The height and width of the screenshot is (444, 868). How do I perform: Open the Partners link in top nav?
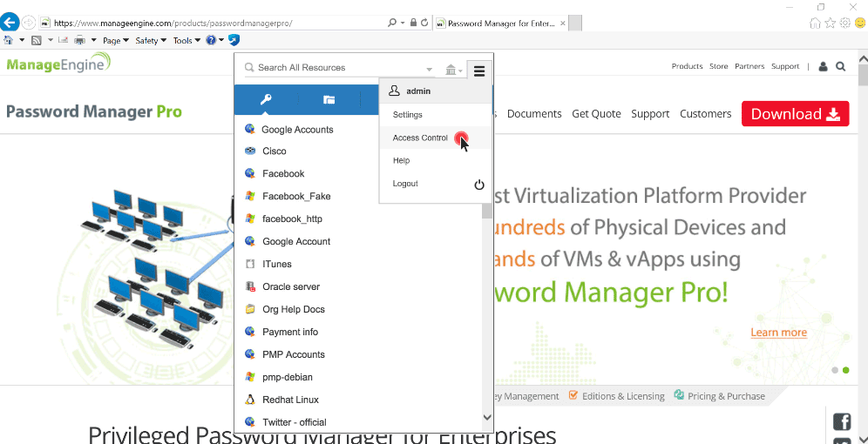pos(749,66)
